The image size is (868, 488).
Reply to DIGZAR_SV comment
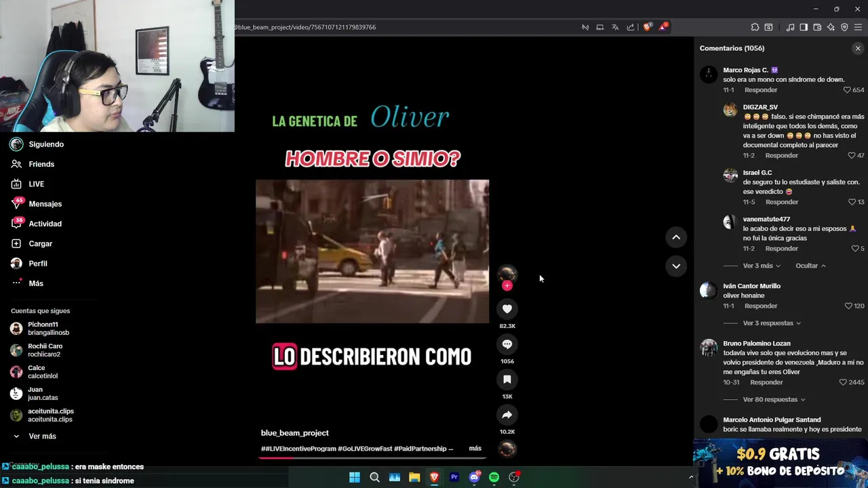pos(781,156)
